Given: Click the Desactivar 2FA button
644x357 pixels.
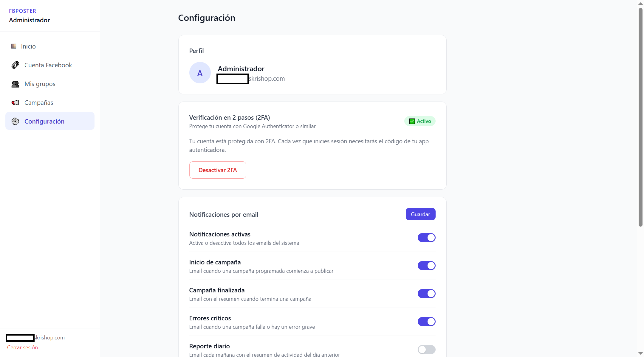Looking at the screenshot, I should 218,170.
